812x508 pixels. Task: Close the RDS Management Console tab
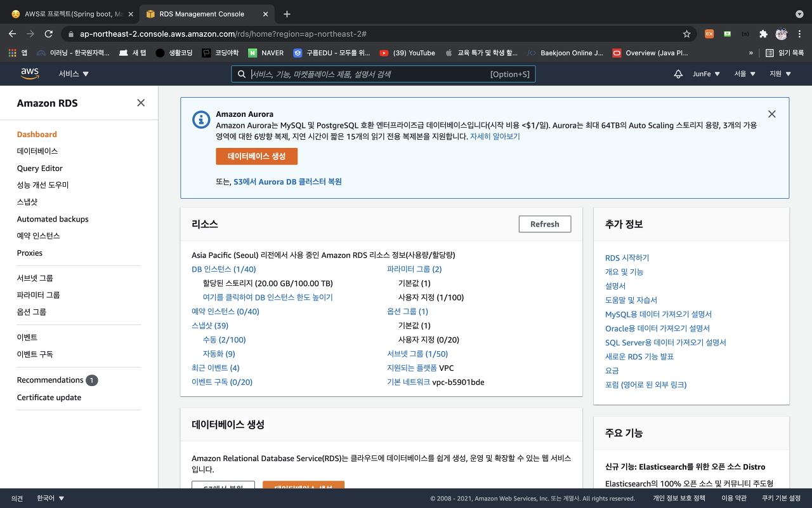coord(264,14)
